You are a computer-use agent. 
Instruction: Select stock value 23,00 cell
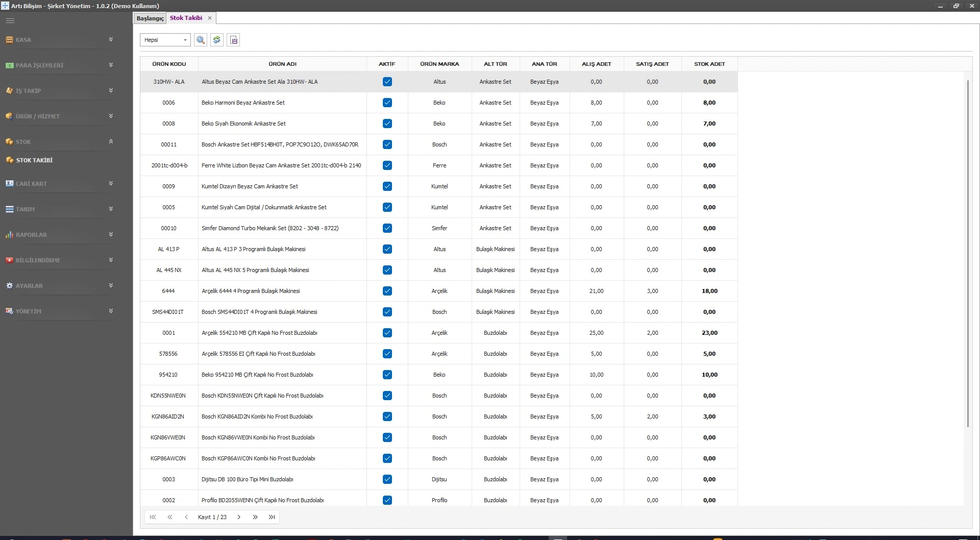(x=709, y=333)
